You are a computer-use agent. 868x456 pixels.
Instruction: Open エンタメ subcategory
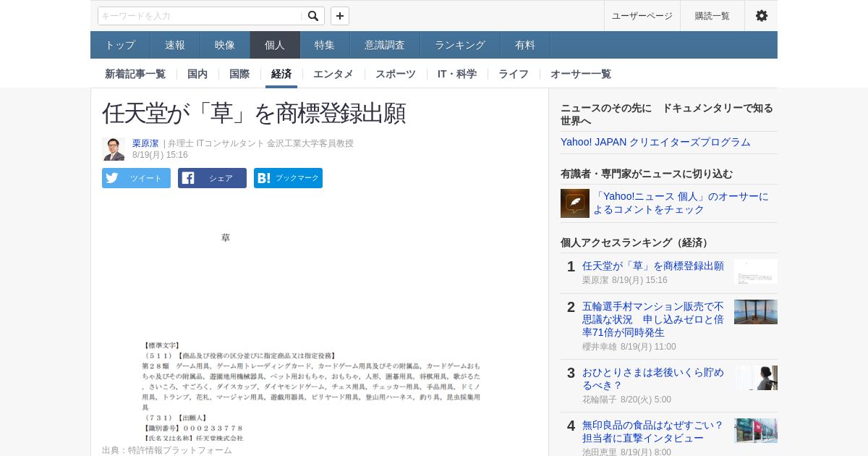pyautogui.click(x=333, y=74)
